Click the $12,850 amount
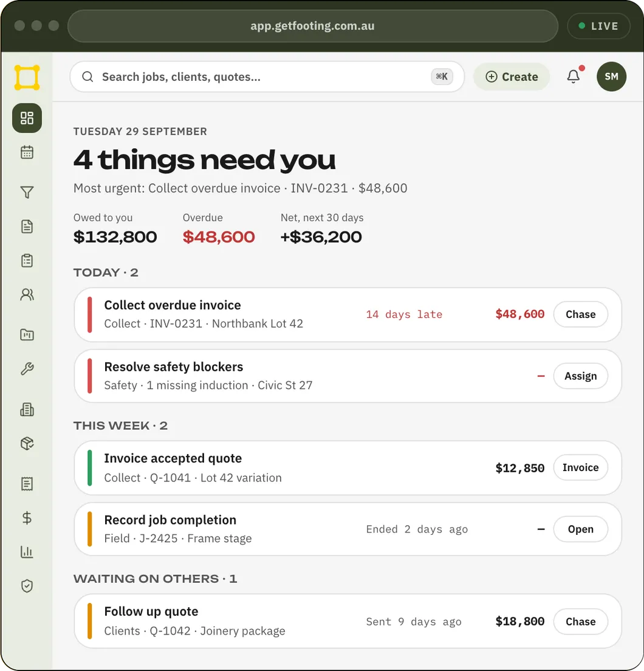The height and width of the screenshot is (671, 644). click(x=520, y=468)
